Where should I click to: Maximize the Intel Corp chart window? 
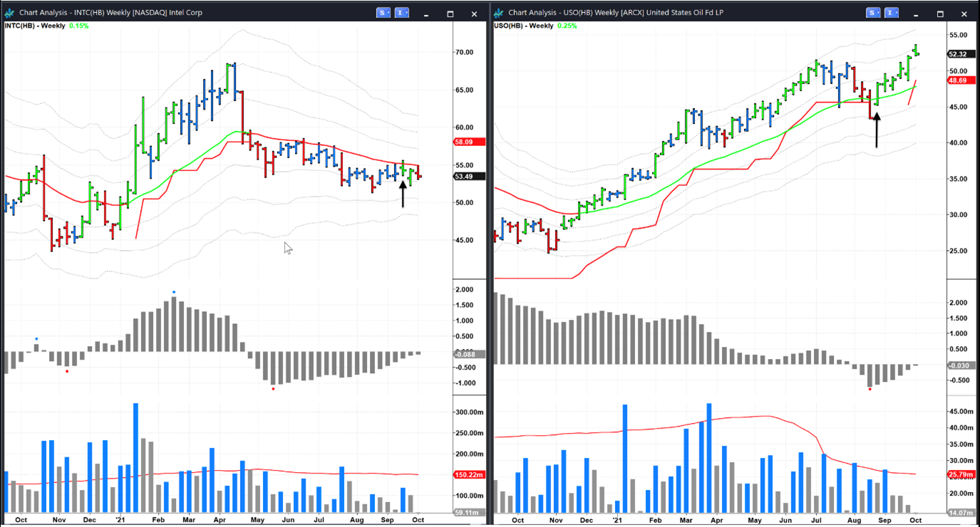tap(450, 14)
